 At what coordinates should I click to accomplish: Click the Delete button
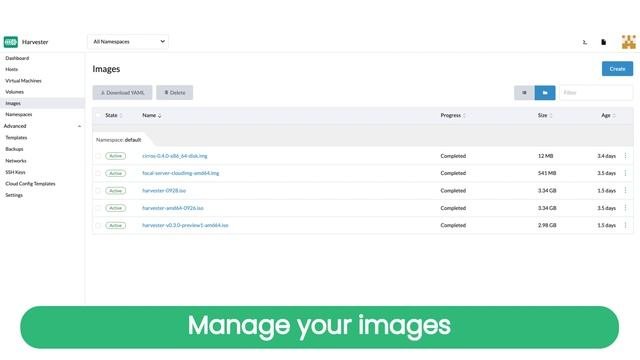(x=175, y=93)
